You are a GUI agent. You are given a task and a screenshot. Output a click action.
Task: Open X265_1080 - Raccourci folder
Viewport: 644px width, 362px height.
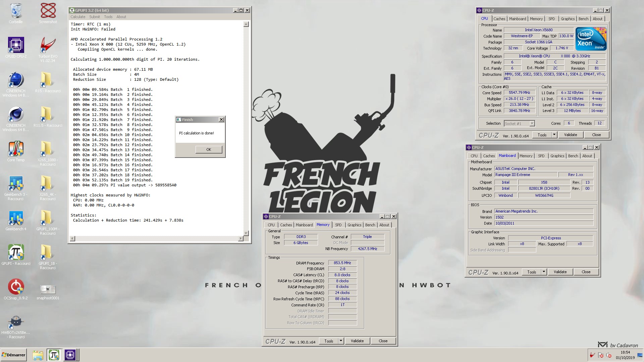(48, 154)
